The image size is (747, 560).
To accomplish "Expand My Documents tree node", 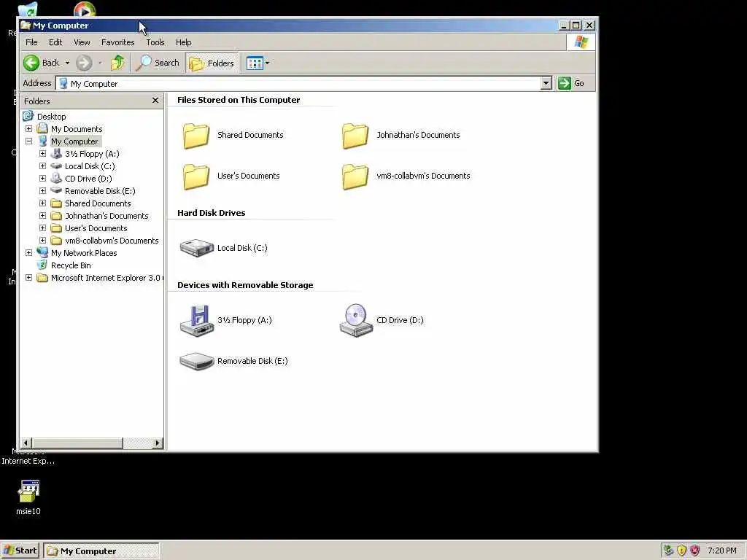I will click(28, 129).
